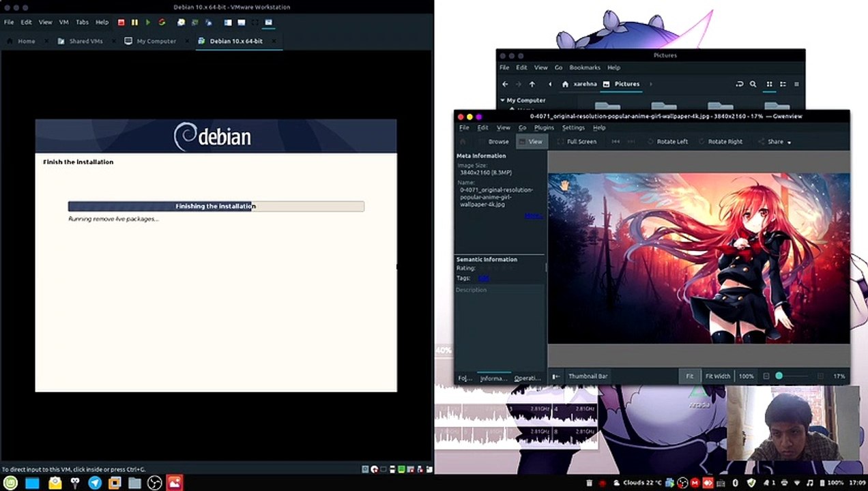The image size is (868, 491).
Task: Toggle the Thumbnail Bar button
Action: [588, 376]
